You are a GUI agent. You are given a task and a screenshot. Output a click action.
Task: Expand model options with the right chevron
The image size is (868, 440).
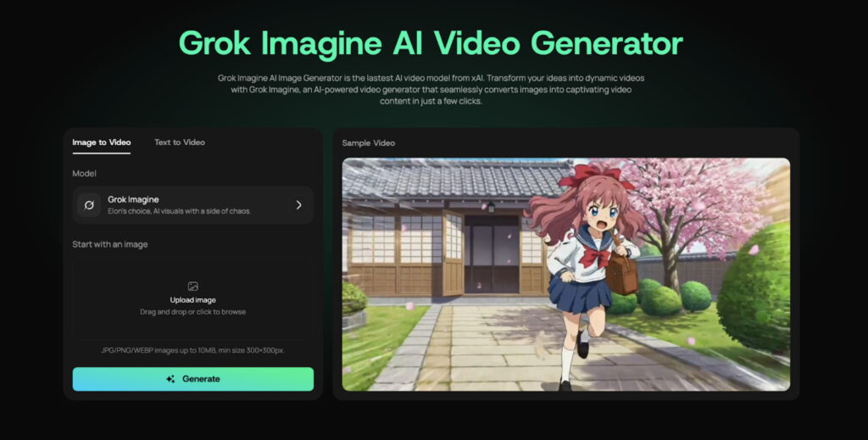[x=298, y=205]
